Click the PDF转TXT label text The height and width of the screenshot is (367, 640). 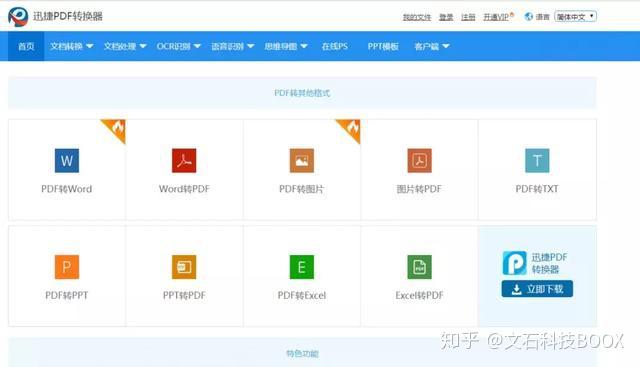coord(537,189)
